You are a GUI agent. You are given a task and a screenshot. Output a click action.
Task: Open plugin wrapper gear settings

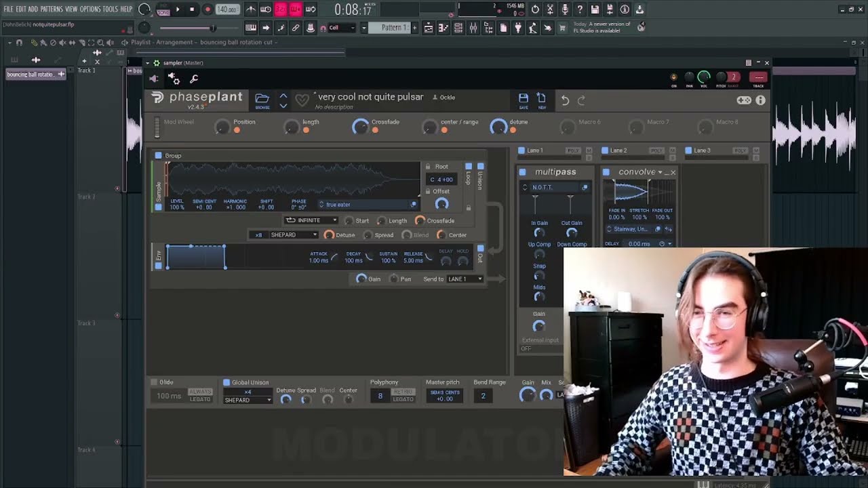coord(174,79)
